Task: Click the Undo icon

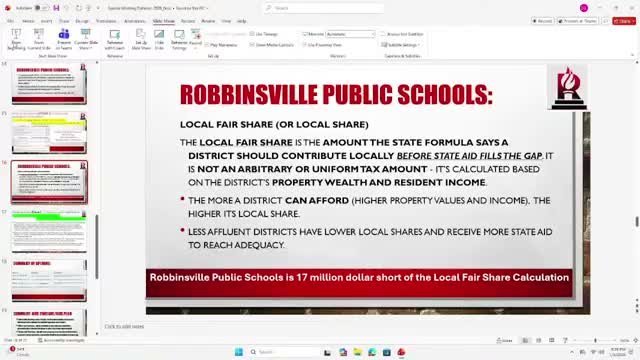Action: 68,8
